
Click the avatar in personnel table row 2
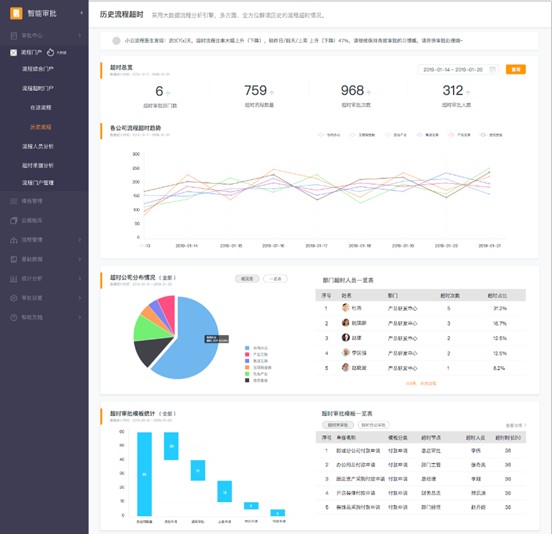click(x=346, y=323)
